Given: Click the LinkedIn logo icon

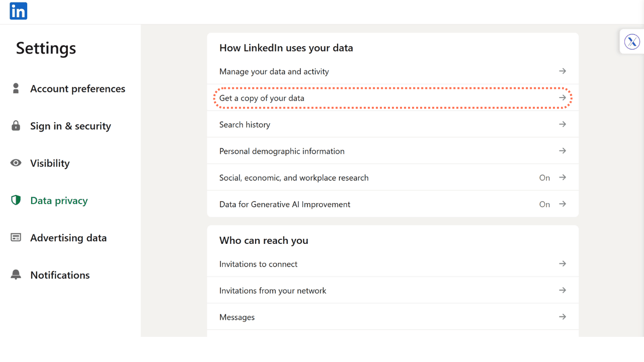Looking at the screenshot, I should (18, 11).
